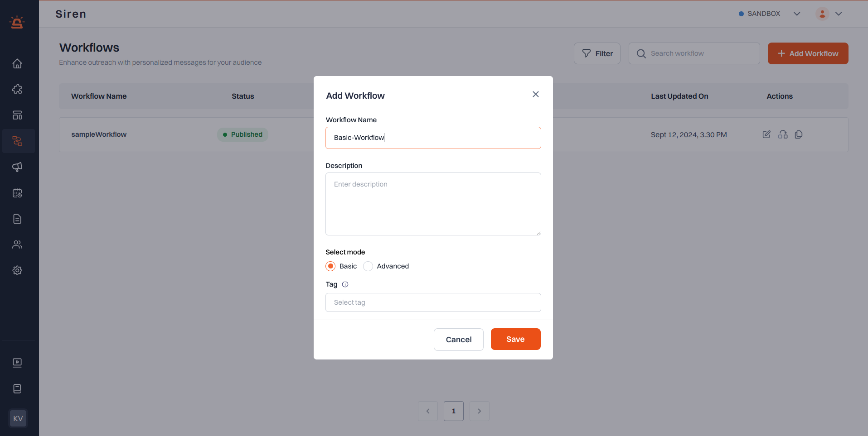Open the Integrations puzzle icon
The image size is (868, 436).
click(17, 89)
